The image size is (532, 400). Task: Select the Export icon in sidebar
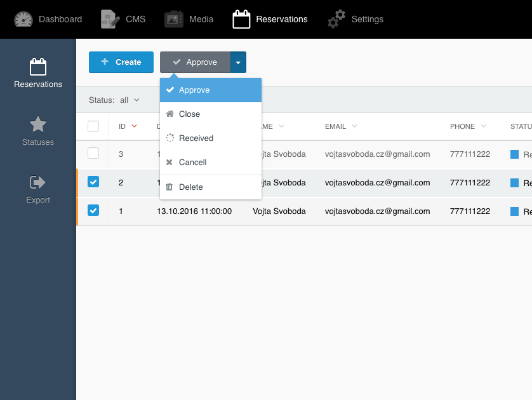coord(37,182)
